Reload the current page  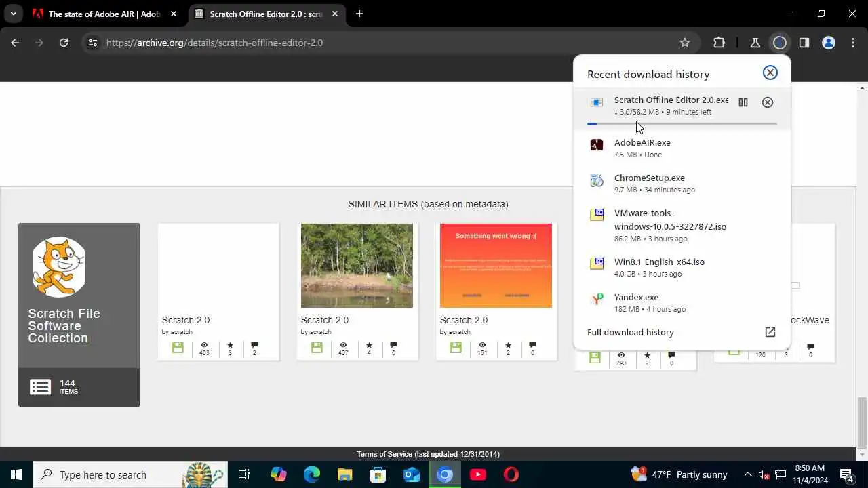64,43
